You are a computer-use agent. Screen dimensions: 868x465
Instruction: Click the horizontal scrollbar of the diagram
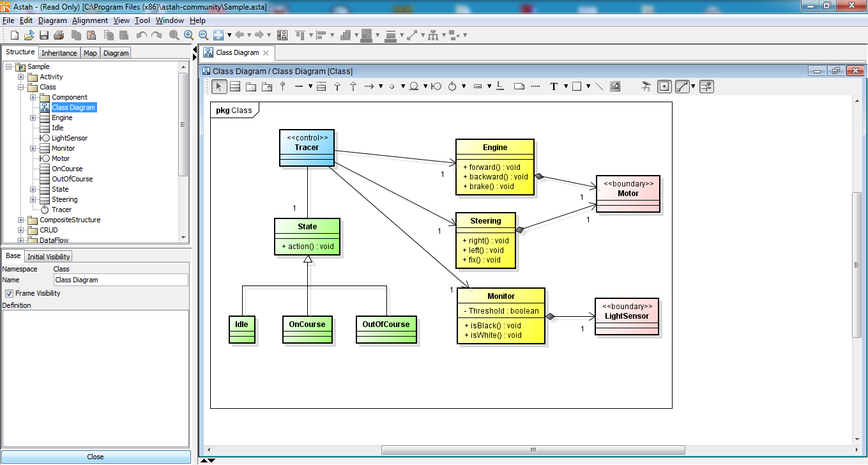tap(533, 450)
